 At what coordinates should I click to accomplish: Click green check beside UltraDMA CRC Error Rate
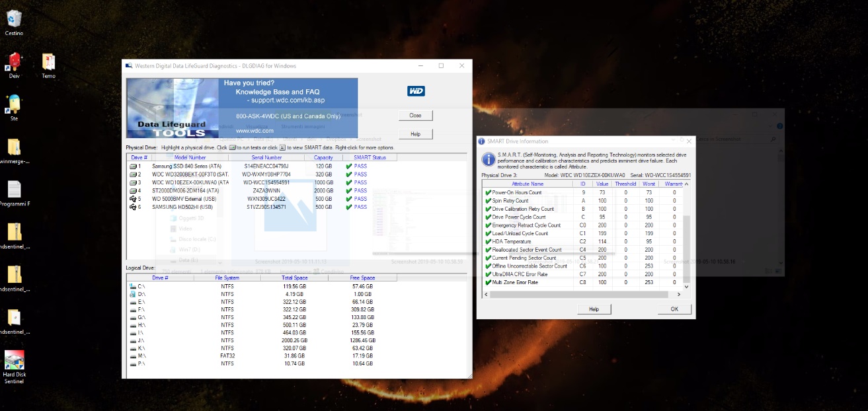[489, 274]
